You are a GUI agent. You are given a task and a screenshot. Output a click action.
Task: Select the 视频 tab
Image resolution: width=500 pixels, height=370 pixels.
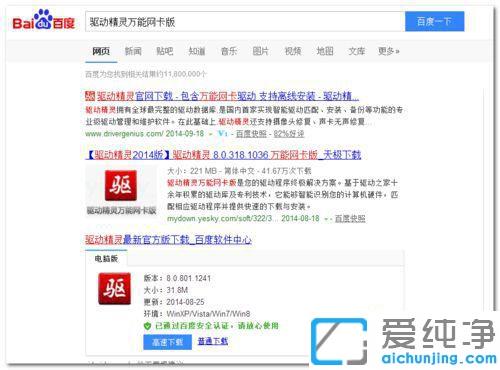293,51
